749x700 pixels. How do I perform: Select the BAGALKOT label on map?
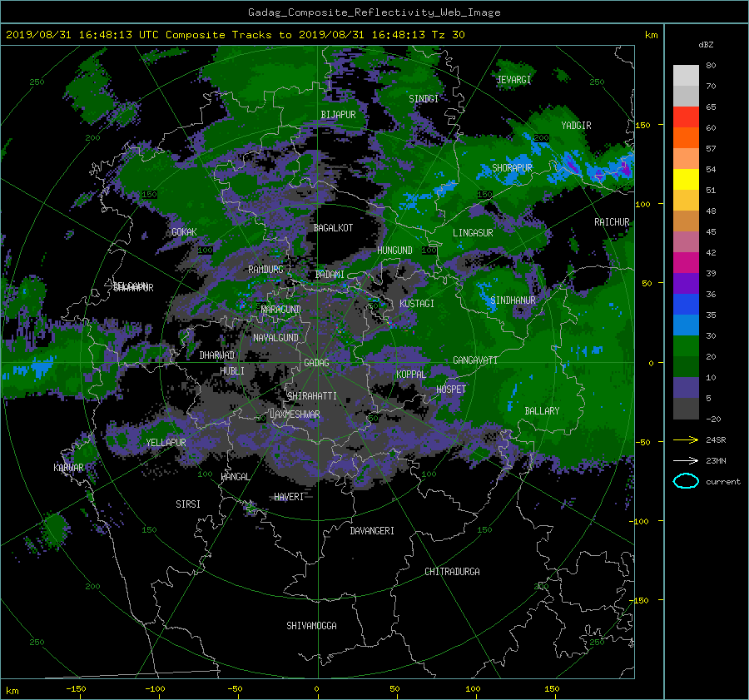click(x=333, y=228)
